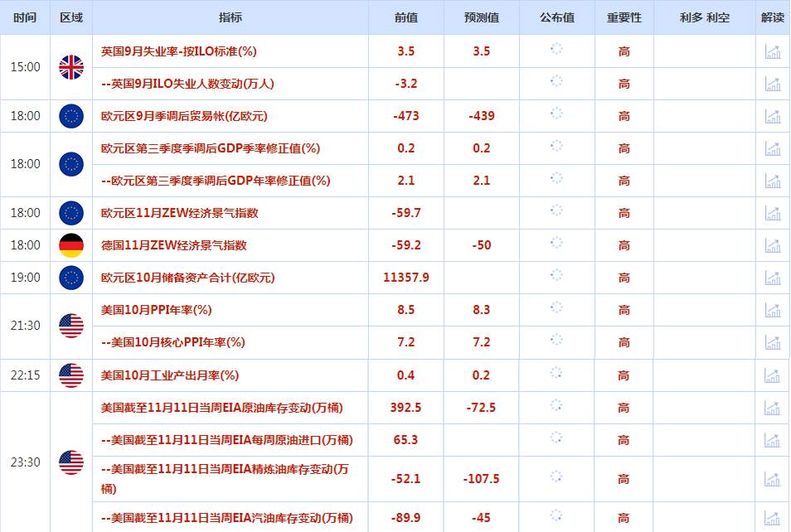Open indicator --英国9月ILO失业人数变动(万人)
Viewport: 791px width, 532px height.
click(187, 84)
